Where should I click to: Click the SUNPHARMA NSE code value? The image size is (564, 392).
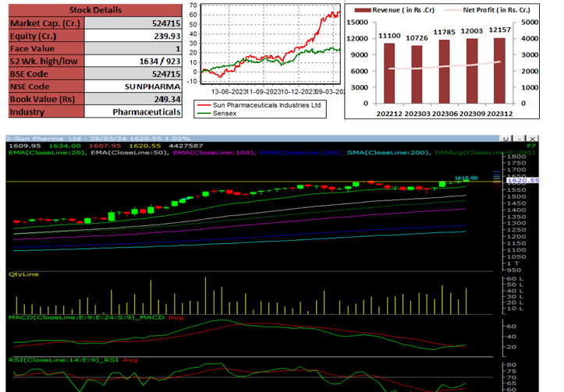153,87
